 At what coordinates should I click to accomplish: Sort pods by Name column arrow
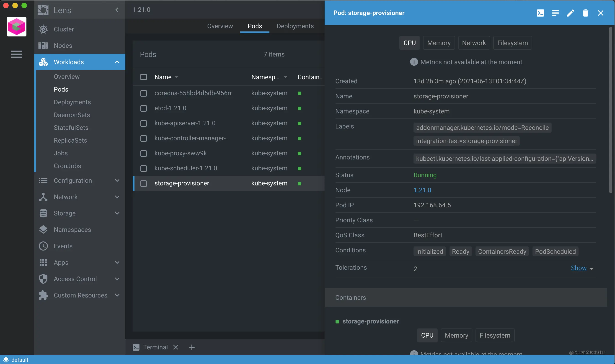(176, 77)
